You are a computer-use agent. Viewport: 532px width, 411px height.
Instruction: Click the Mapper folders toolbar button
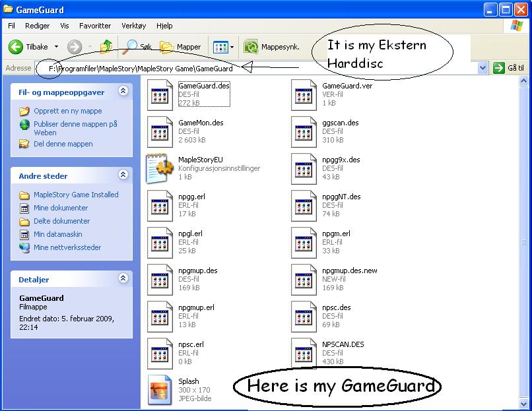point(180,47)
